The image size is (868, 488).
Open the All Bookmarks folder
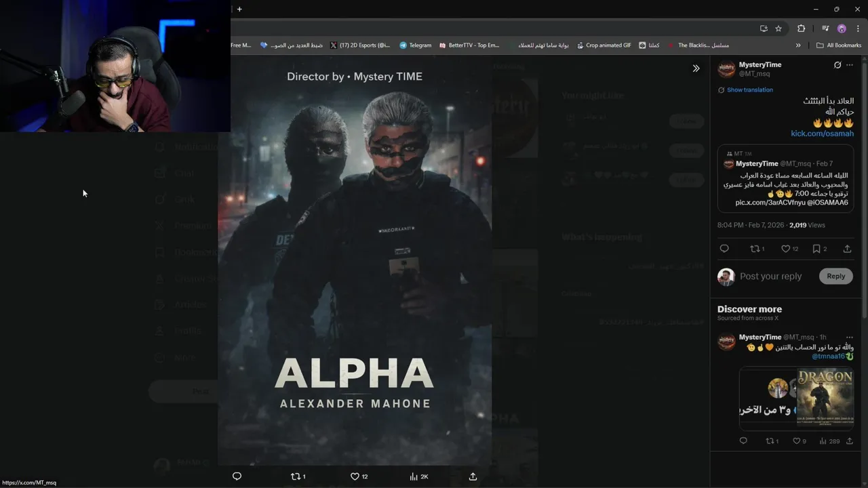839,45
